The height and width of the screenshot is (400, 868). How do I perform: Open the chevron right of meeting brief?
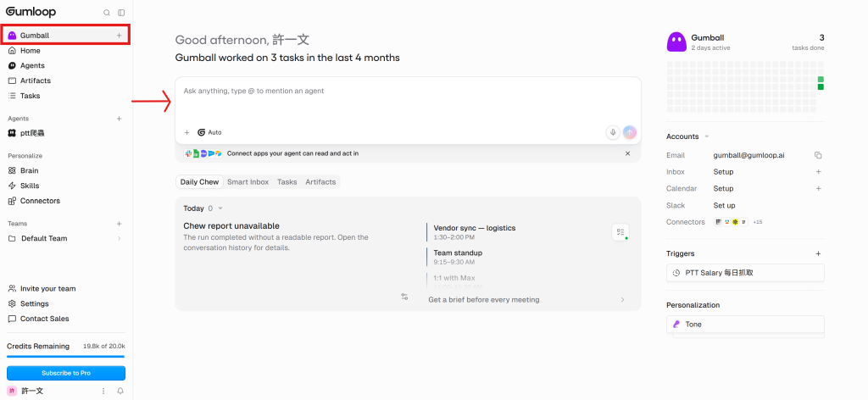tap(623, 300)
